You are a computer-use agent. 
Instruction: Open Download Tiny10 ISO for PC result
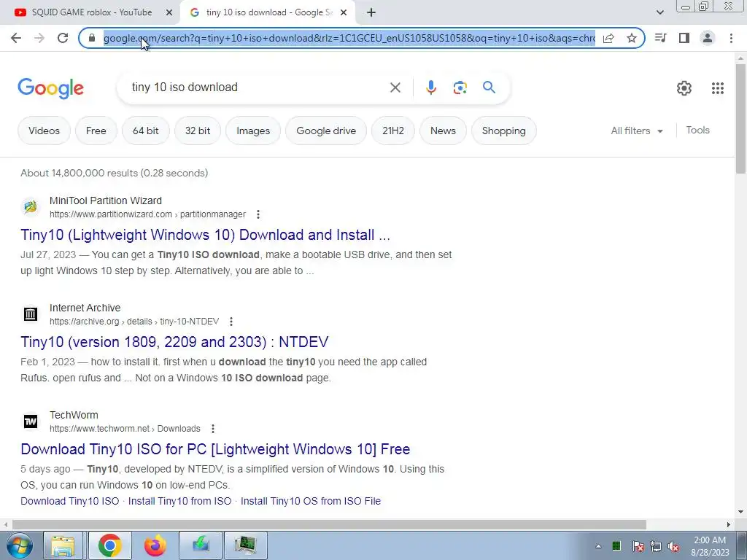click(x=215, y=449)
